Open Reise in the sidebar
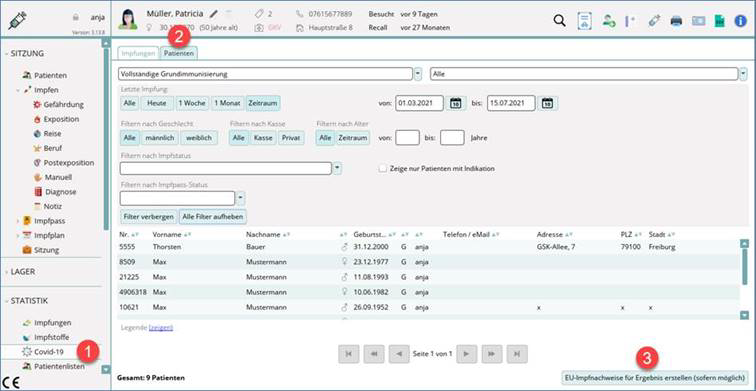This screenshot has height=391, width=756. [47, 134]
